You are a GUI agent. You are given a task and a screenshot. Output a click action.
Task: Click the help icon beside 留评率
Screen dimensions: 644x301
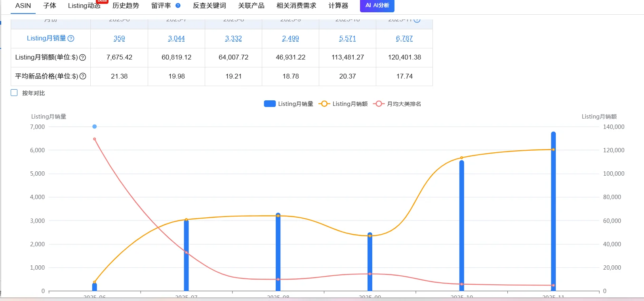point(178,6)
